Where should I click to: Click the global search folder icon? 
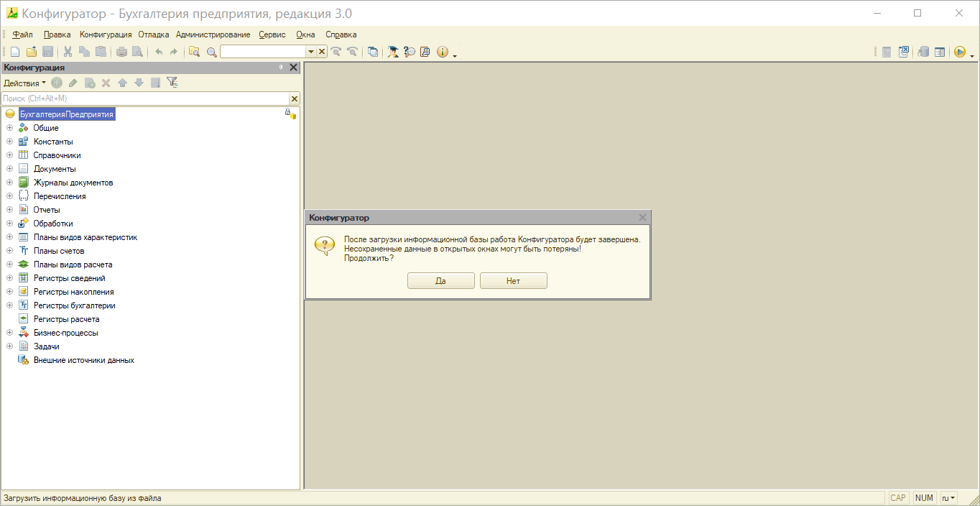(x=195, y=52)
